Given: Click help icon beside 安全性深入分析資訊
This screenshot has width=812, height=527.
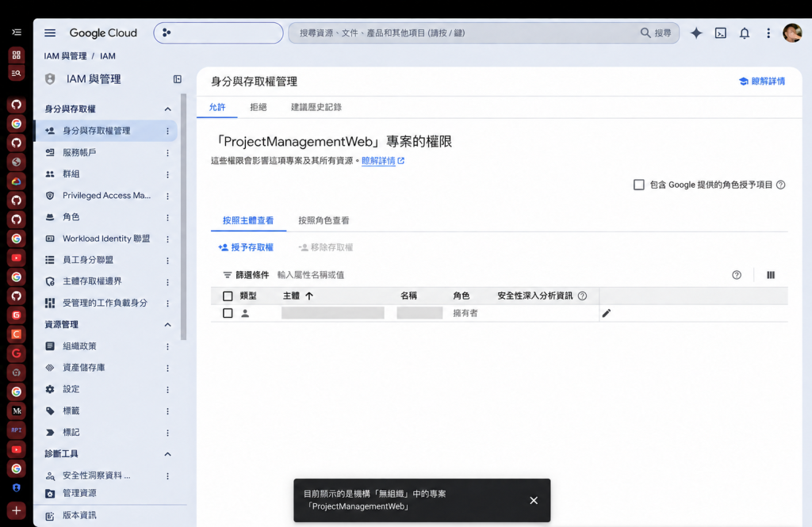Looking at the screenshot, I should 582,296.
